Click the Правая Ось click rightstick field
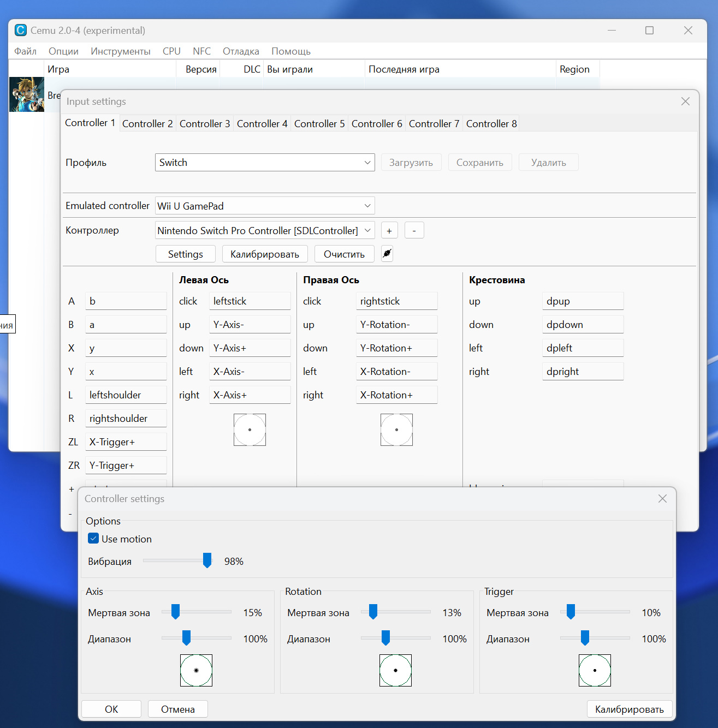The width and height of the screenshot is (718, 728). (x=397, y=301)
